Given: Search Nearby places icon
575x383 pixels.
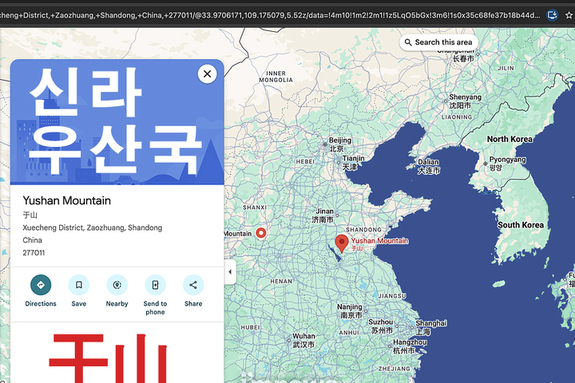Looking at the screenshot, I should (117, 285).
